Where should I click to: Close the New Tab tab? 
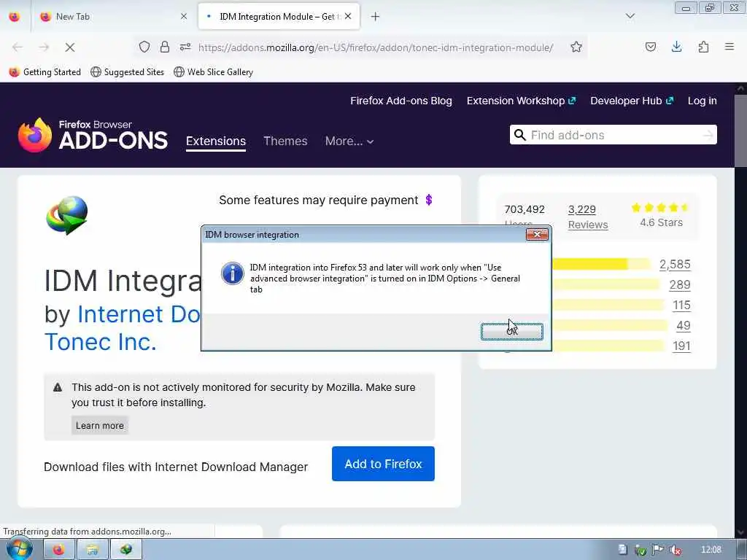point(184,16)
